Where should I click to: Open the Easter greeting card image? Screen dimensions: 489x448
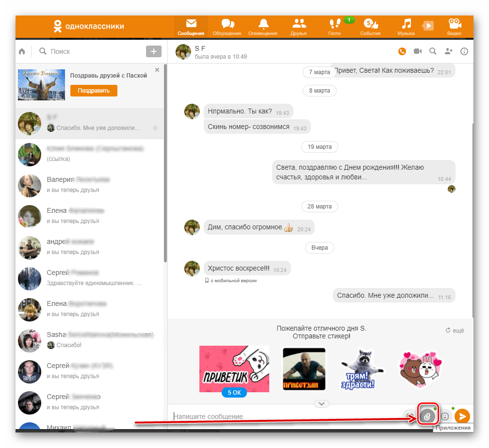42,85
